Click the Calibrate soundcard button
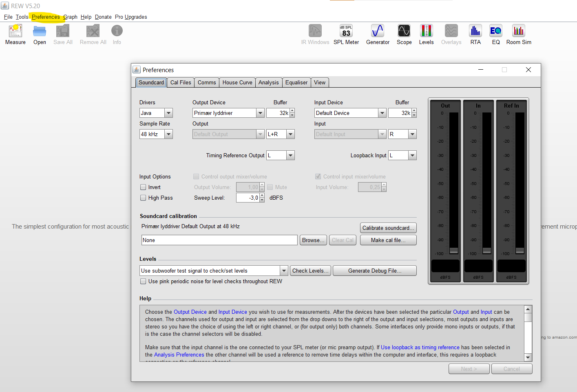Screen dimensions: 577x392 (388, 228)
